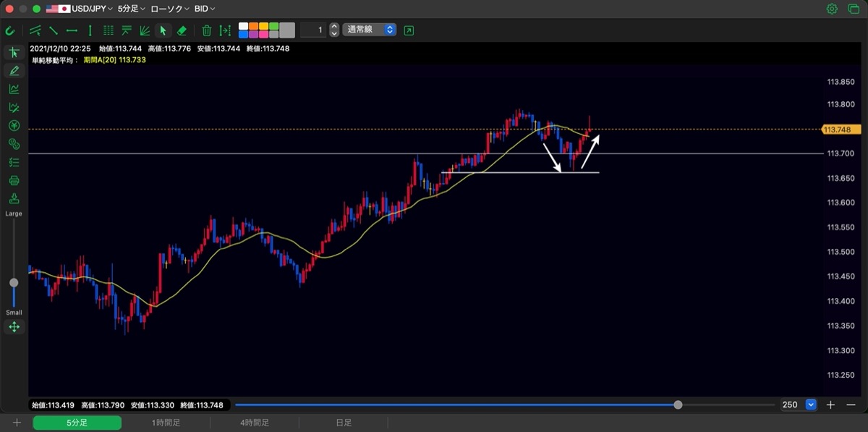
Task: Toggle the crosshair cursor mode in the sidebar
Action: point(14,53)
